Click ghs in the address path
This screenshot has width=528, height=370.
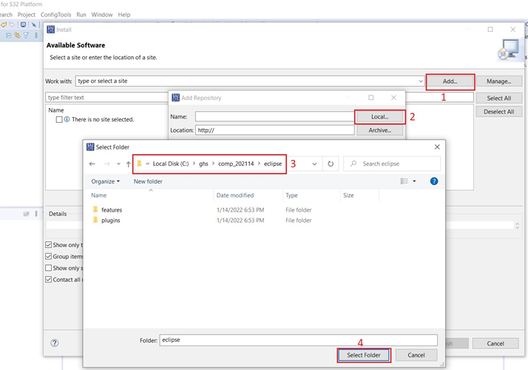[203, 164]
